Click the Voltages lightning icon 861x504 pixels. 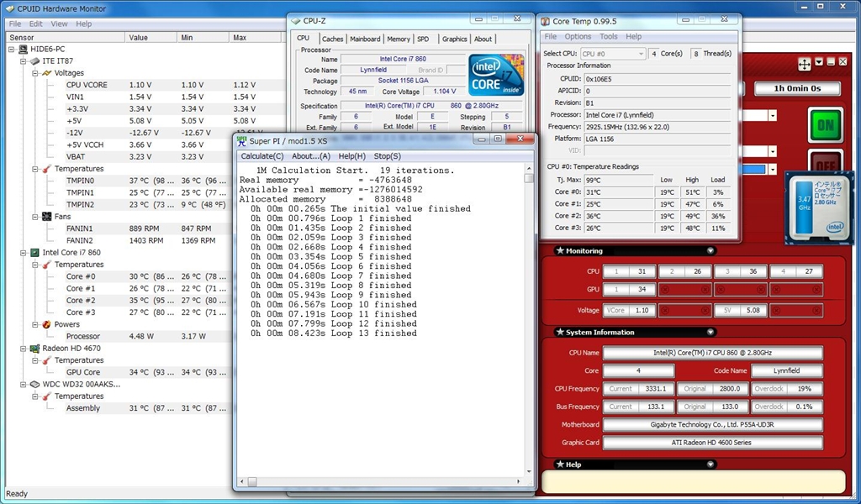47,73
